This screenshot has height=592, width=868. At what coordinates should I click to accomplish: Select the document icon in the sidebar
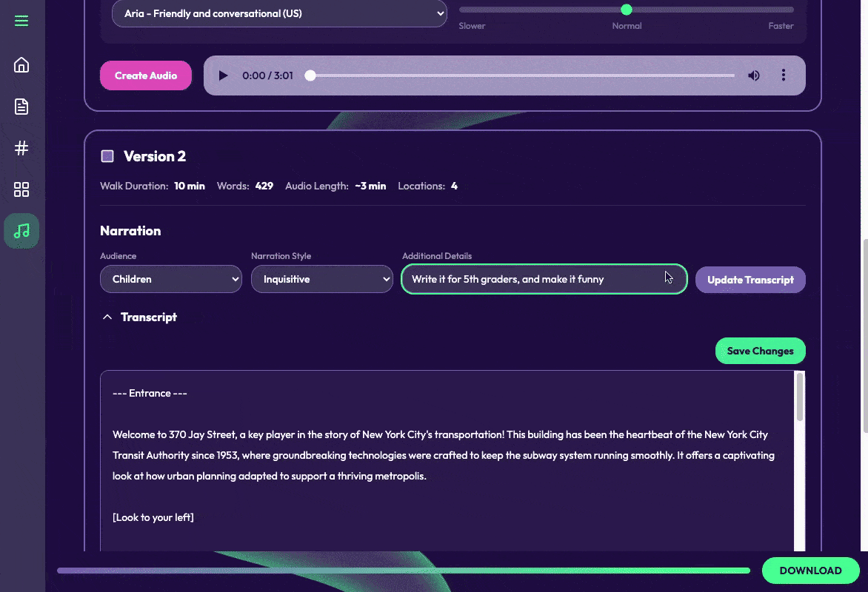click(x=21, y=107)
